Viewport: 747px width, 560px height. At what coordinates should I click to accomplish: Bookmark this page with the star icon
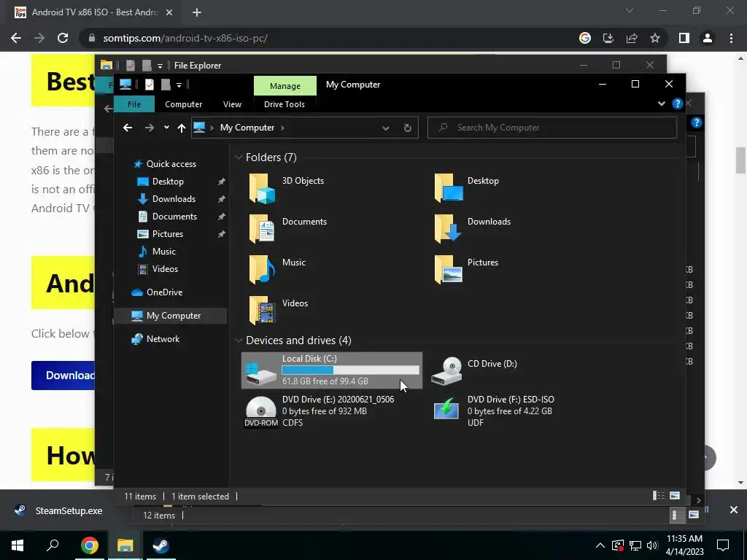(655, 38)
